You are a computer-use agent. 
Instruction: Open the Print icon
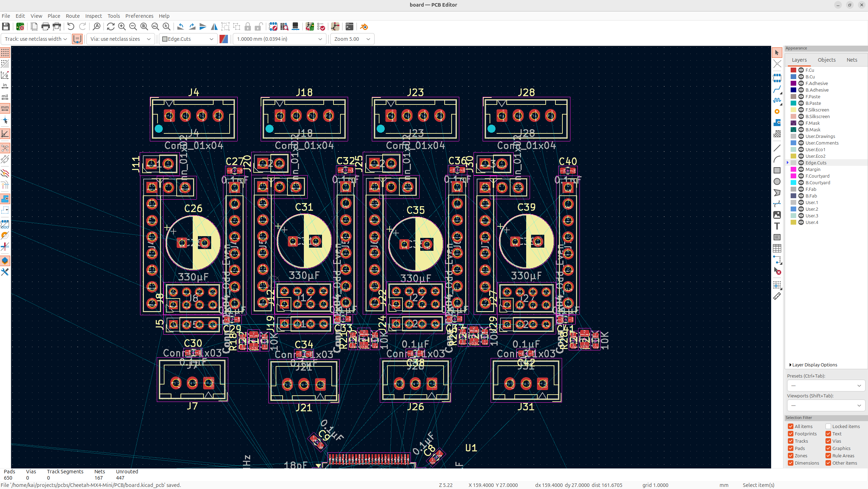pyautogui.click(x=45, y=26)
